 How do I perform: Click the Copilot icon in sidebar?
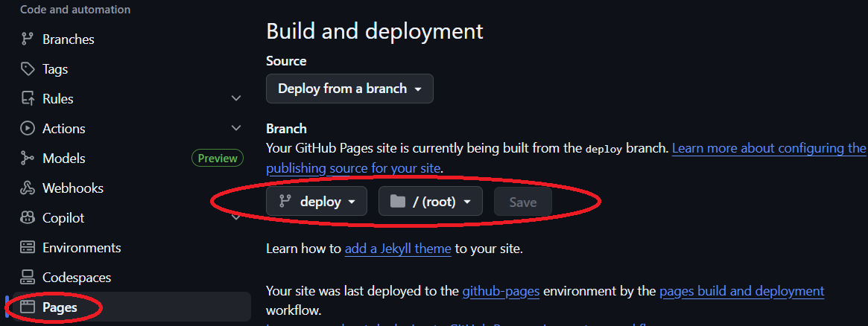[28, 218]
